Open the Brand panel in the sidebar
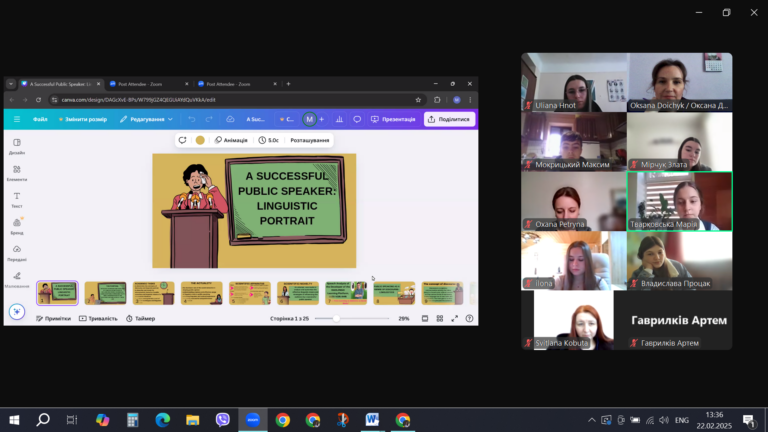Image resolution: width=768 pixels, height=432 pixels. [x=17, y=226]
